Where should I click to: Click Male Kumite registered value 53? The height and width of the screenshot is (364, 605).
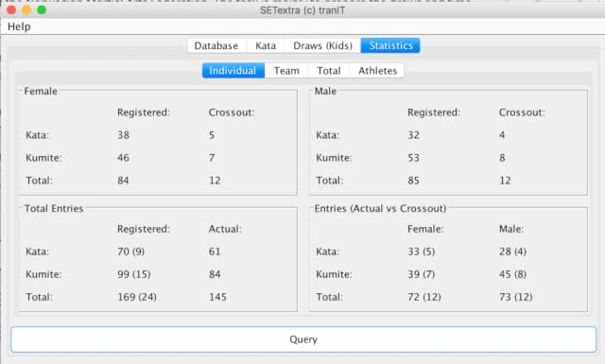click(414, 158)
